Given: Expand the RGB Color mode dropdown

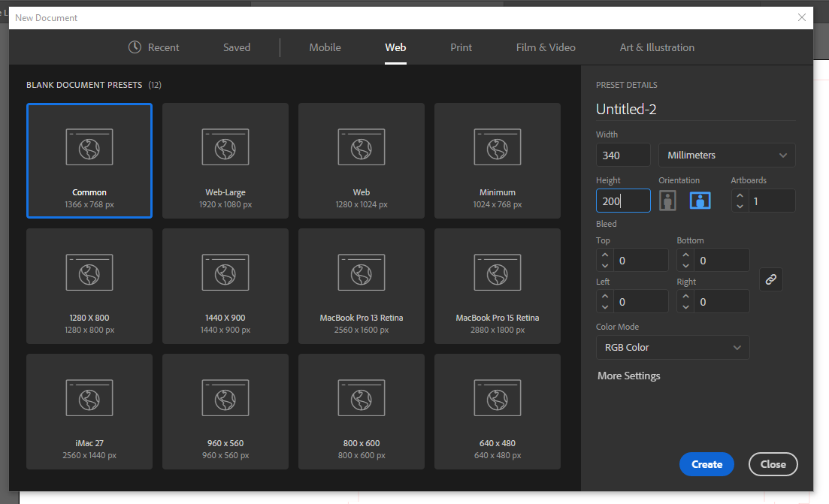Looking at the screenshot, I should coord(673,348).
